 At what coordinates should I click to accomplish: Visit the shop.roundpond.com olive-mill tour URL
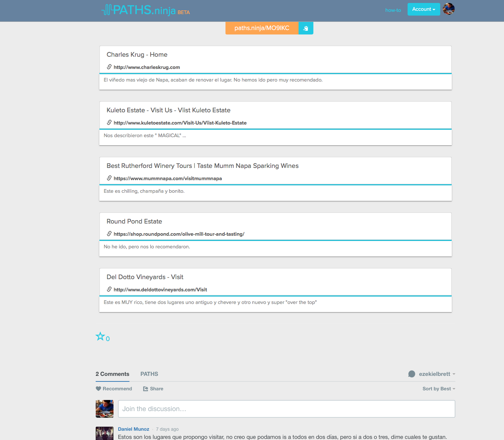179,234
